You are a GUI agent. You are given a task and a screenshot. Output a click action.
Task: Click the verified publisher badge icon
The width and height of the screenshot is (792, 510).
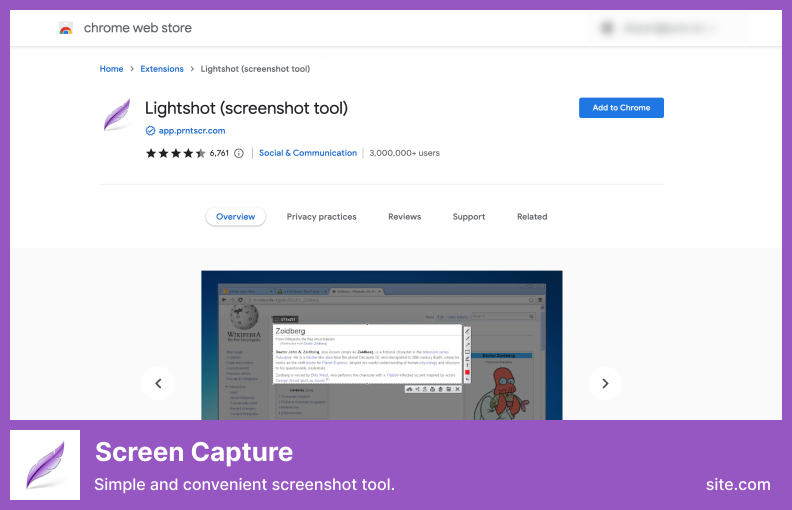(150, 131)
